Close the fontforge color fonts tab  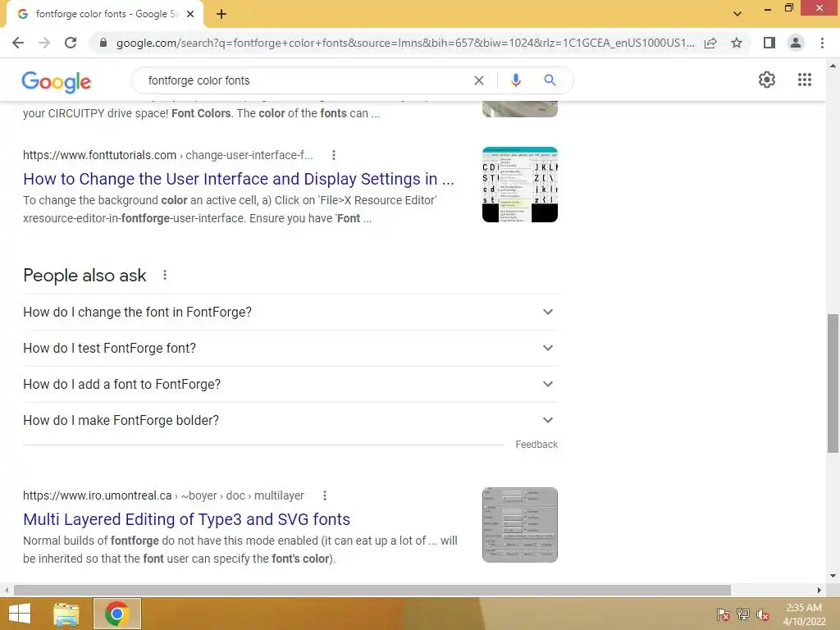click(190, 14)
